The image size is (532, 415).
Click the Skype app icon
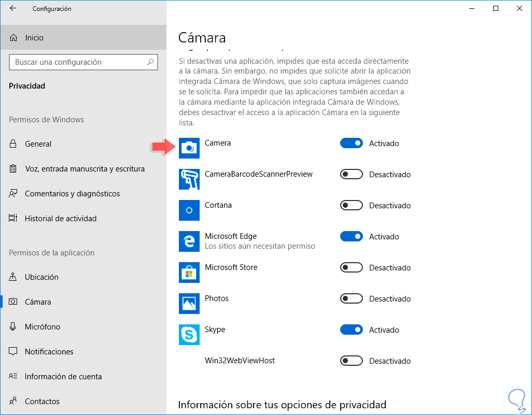click(189, 335)
